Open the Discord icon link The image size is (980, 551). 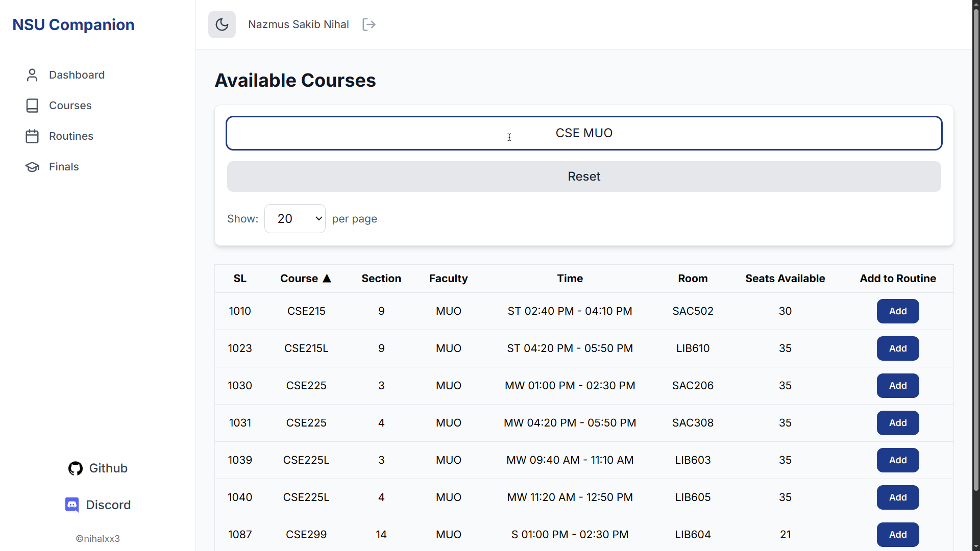pyautogui.click(x=72, y=505)
